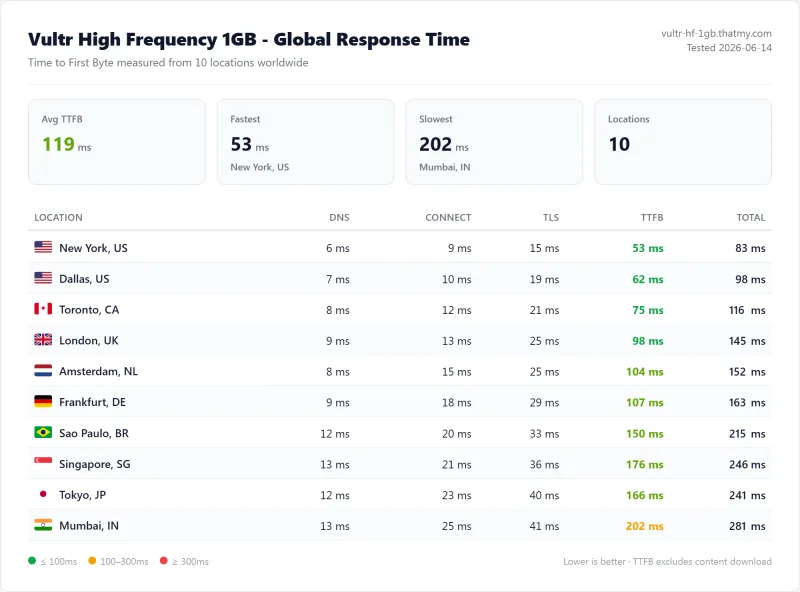Click the 107 ms TTFB value for Frankfurt

(x=645, y=403)
